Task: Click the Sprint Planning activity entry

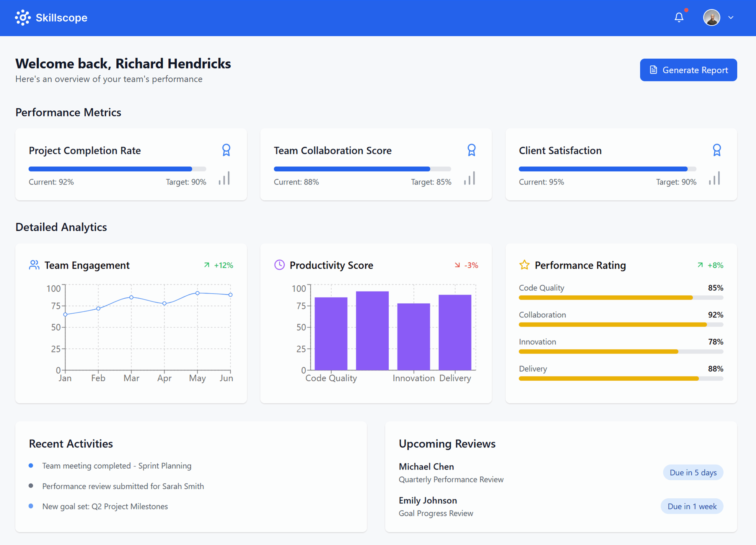Action: [117, 466]
